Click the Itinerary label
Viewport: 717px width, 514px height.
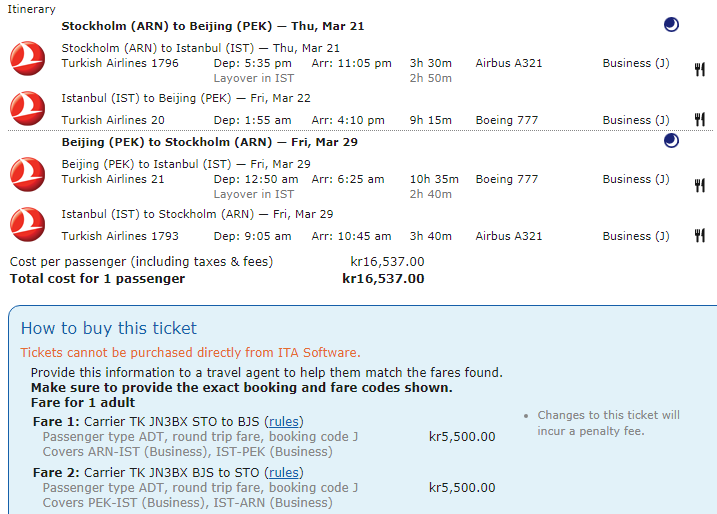pos(32,8)
